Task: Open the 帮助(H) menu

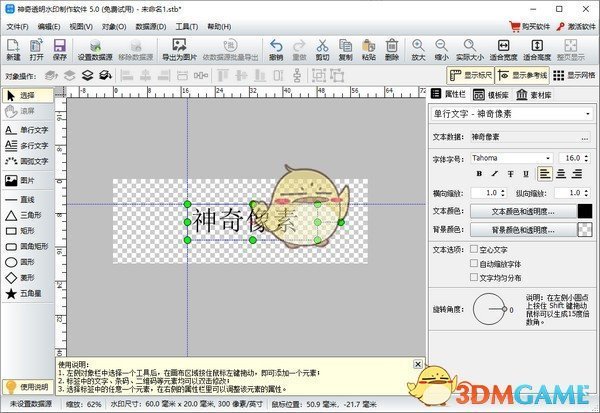Action: [x=219, y=27]
